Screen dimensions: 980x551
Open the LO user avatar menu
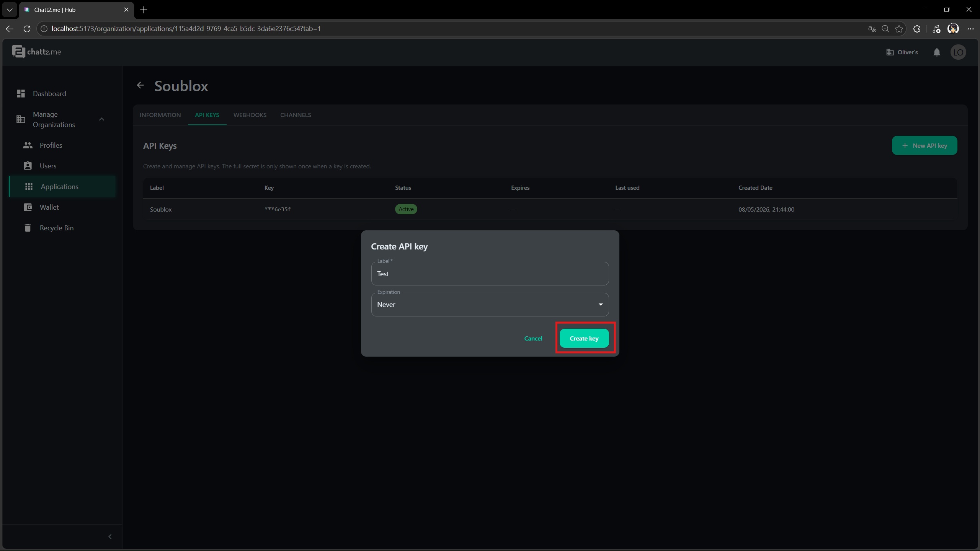coord(958,52)
